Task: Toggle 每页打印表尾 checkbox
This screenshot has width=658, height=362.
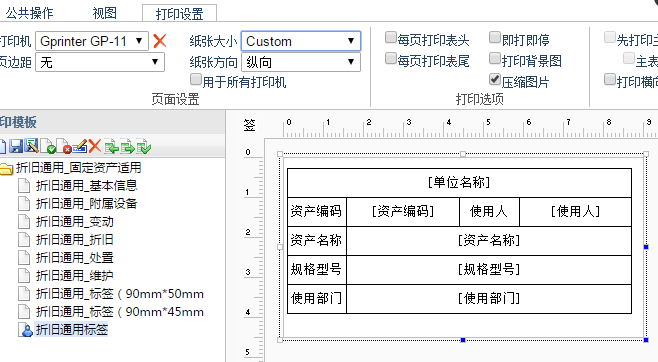Action: click(x=391, y=58)
